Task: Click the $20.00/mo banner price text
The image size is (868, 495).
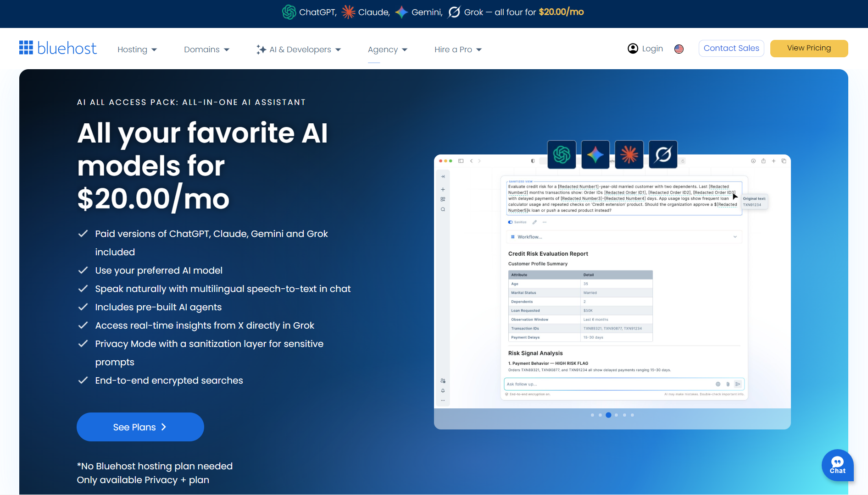Action: pyautogui.click(x=561, y=12)
